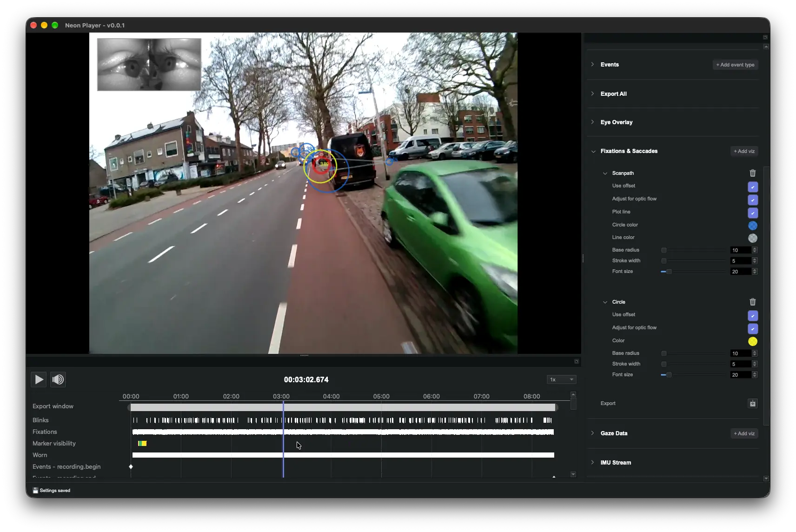Viewport: 796px width, 532px height.
Task: Expand the Events section
Action: [592, 65]
